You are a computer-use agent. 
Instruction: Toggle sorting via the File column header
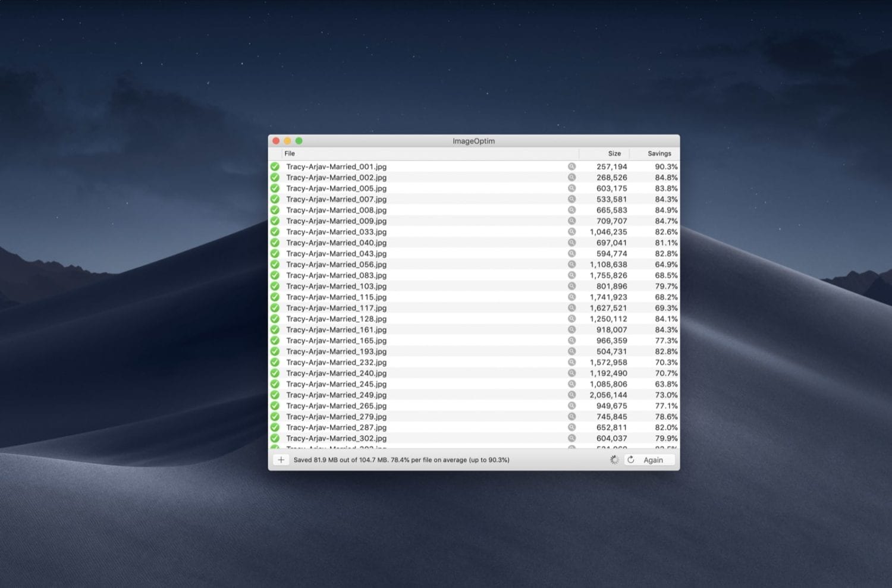point(290,153)
